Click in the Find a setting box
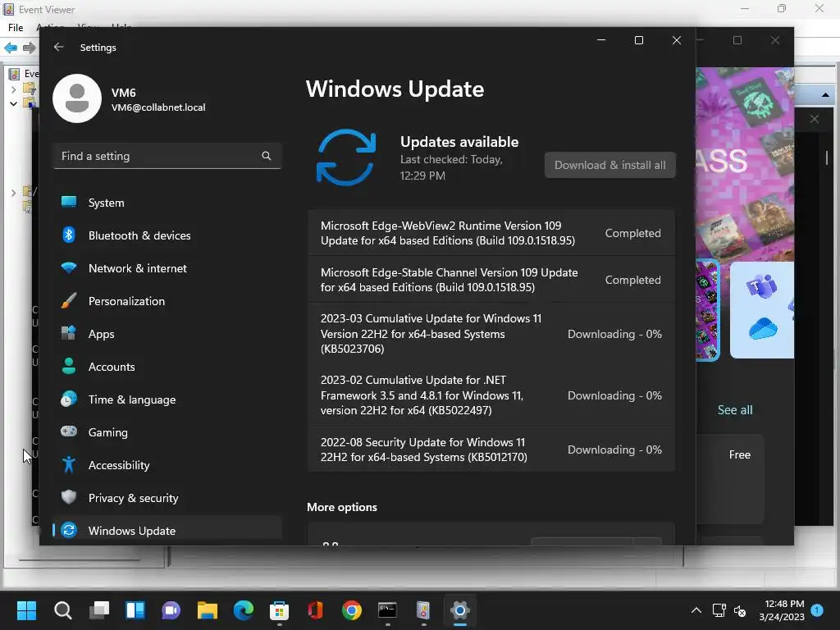 click(167, 156)
